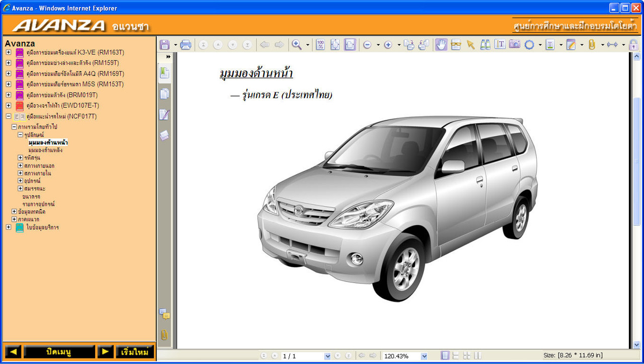The image size is (644, 364).
Task: Expand the K3-VE (RM163T) manual
Action: (x=9, y=52)
